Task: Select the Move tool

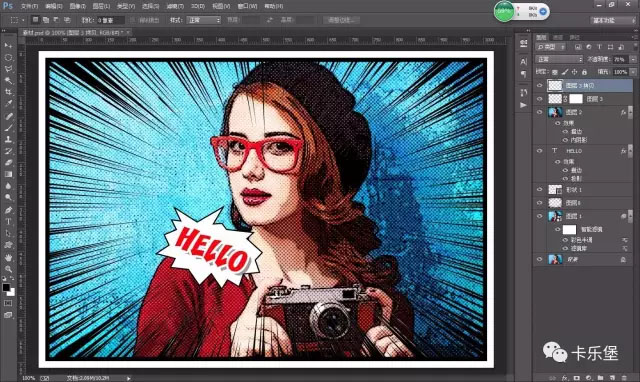Action: (8, 45)
